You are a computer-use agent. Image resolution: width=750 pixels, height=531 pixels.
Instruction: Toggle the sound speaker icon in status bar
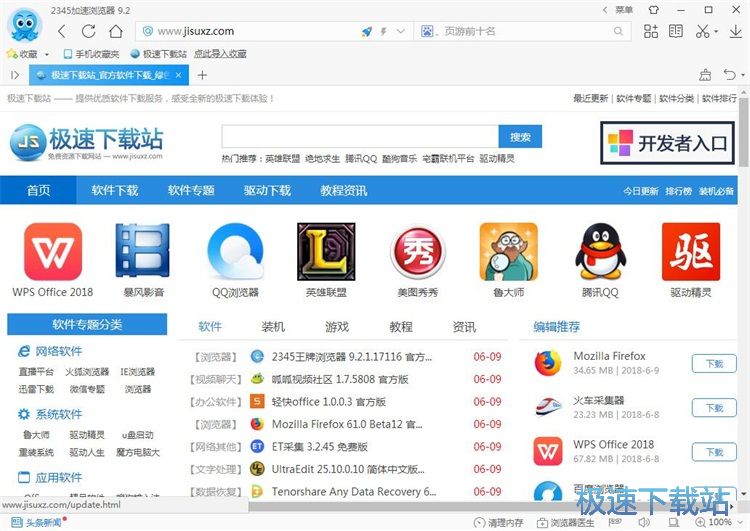pyautogui.click(x=644, y=522)
